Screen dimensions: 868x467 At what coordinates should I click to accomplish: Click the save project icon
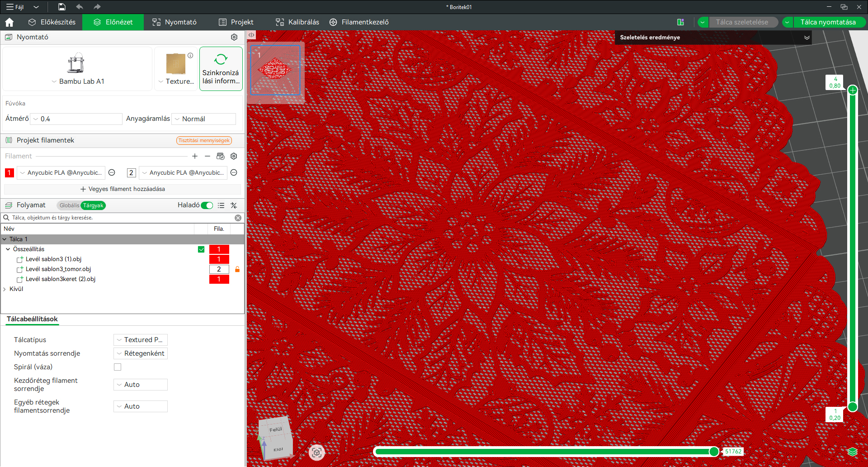(x=62, y=7)
